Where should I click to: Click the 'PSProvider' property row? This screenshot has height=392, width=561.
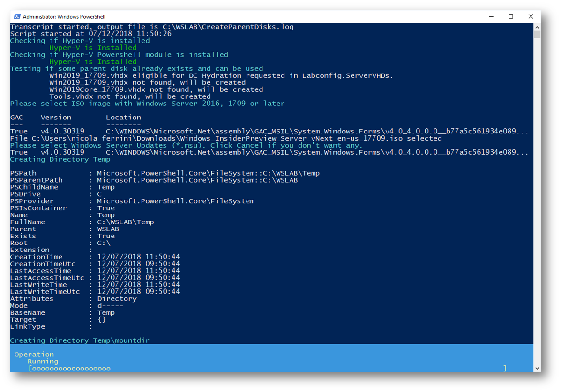[x=132, y=201]
